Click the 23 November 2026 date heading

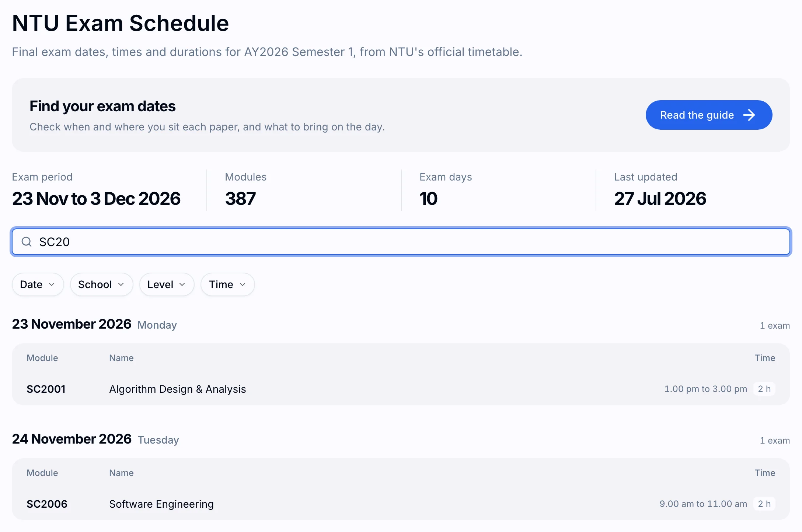[x=72, y=324]
